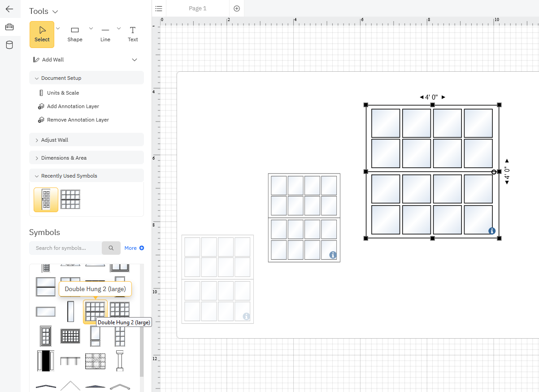539x392 pixels.
Task: Open the Shape tool dropdown arrow
Action: pyautogui.click(x=91, y=28)
